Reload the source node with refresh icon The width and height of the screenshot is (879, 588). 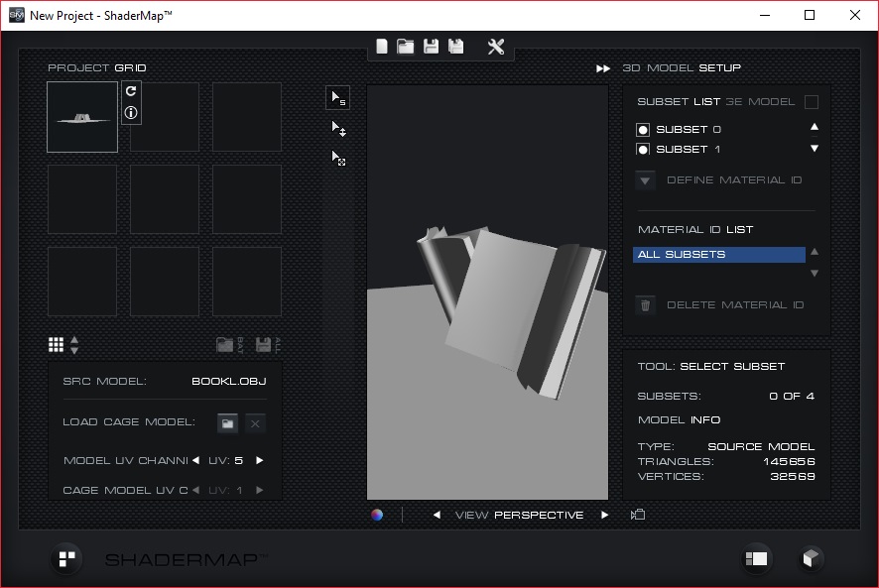pos(131,91)
